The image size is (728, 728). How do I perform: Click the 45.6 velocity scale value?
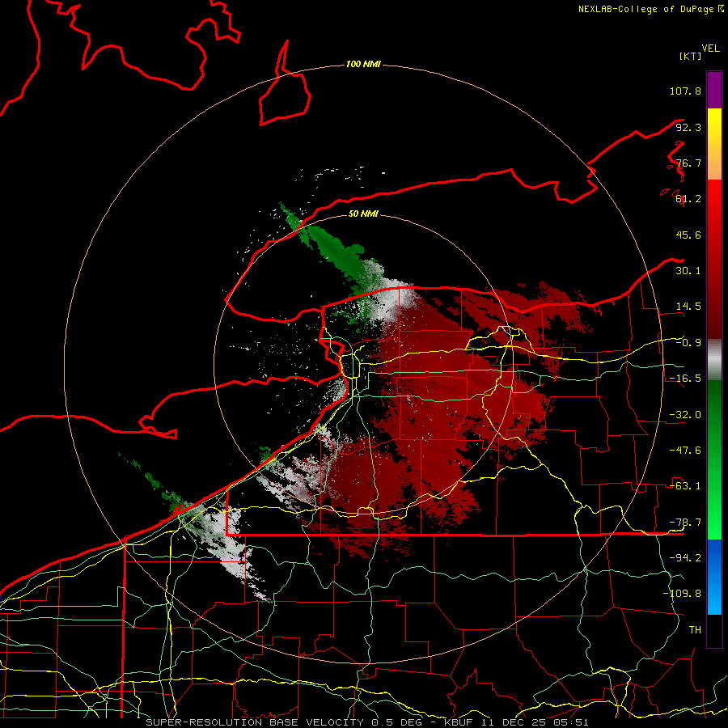688,235
